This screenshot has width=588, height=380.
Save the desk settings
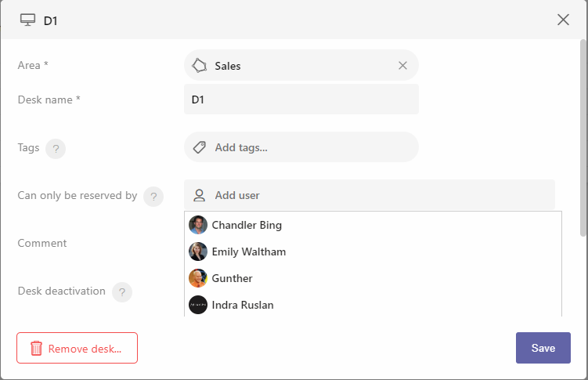[x=543, y=348]
